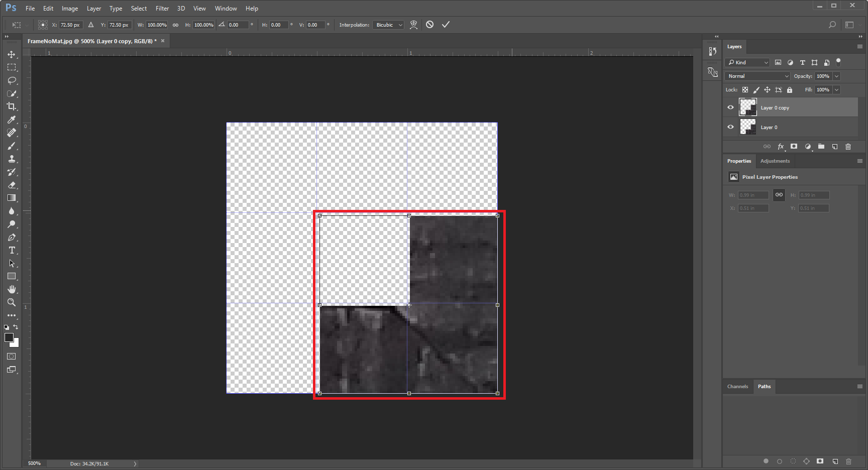Select the Rectangular Marquee tool
868x470 pixels.
(x=12, y=67)
